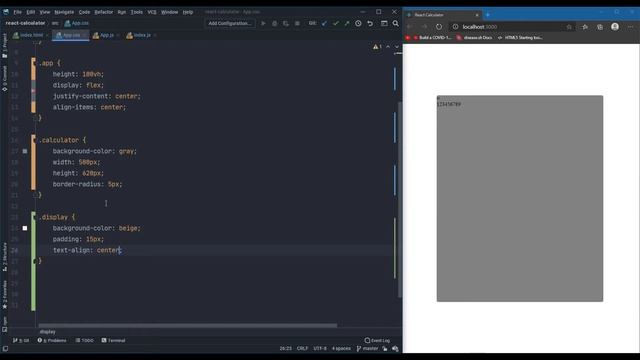
Task: Click the site info icon beside localhost
Action: (455, 27)
